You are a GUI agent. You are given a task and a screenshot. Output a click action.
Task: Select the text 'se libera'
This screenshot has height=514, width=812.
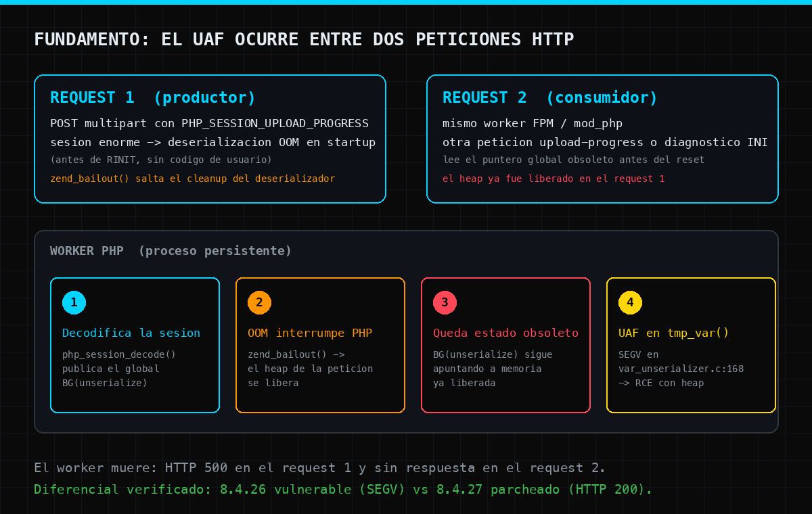tap(273, 383)
